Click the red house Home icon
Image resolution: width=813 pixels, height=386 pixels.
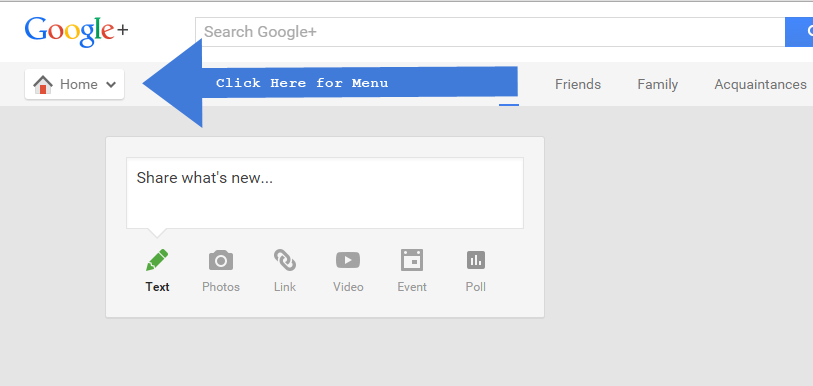coord(43,84)
